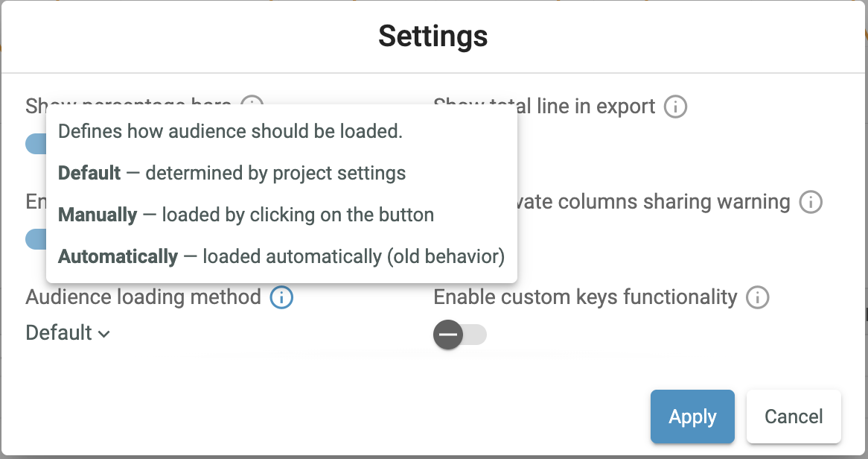Click the Enable custom keys functionality label
The height and width of the screenshot is (459, 868).
tap(585, 297)
